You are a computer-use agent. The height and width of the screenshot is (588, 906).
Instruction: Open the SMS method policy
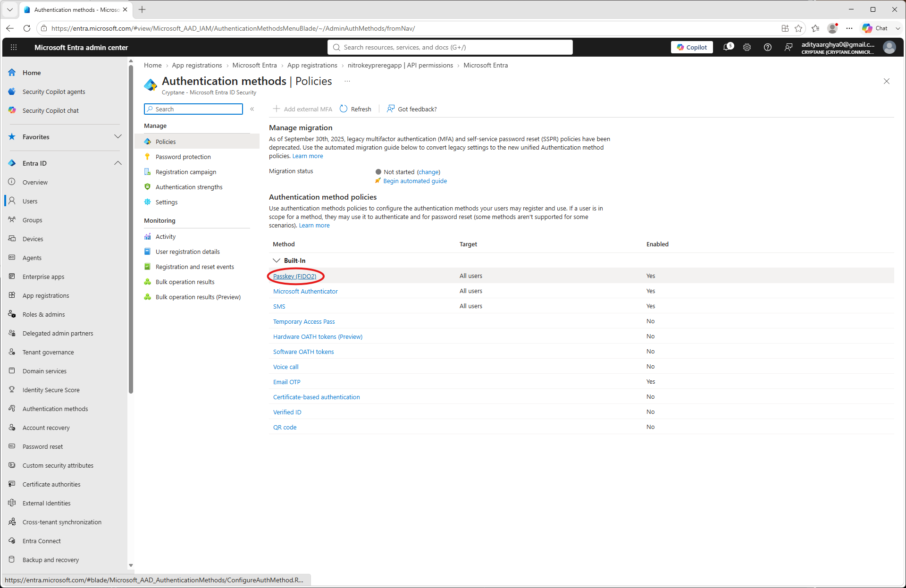[x=279, y=306]
